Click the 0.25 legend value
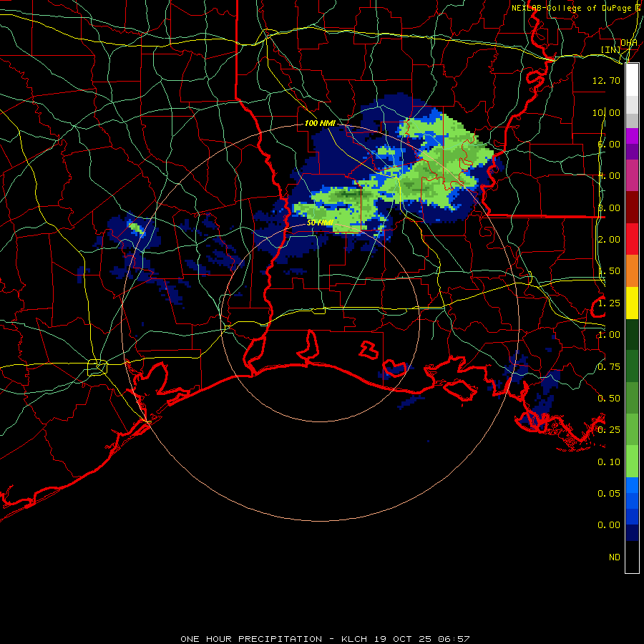644x644 pixels. pyautogui.click(x=609, y=430)
